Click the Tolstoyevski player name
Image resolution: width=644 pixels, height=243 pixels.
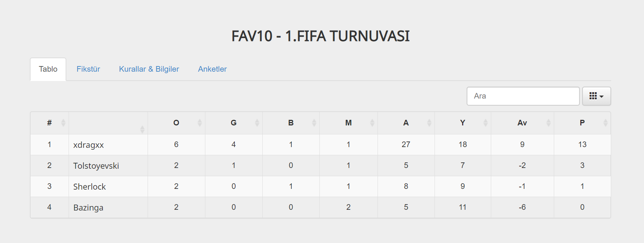(x=96, y=166)
